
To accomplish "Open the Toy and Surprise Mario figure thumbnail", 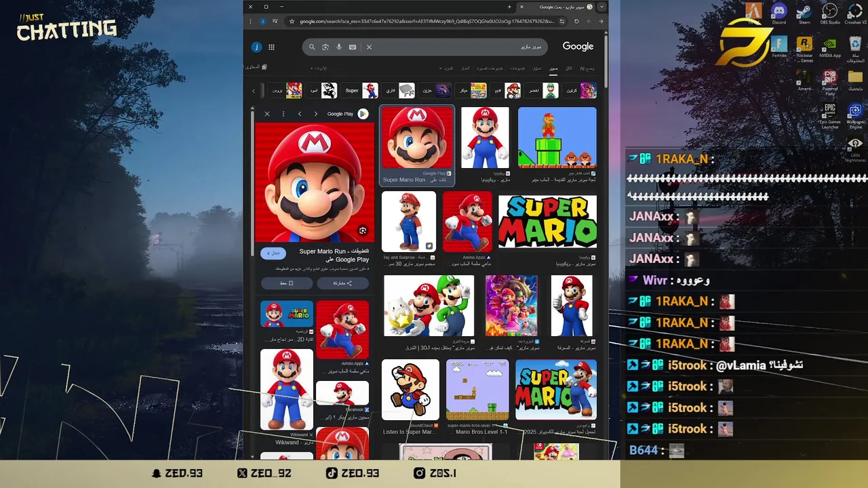I will pyautogui.click(x=409, y=222).
